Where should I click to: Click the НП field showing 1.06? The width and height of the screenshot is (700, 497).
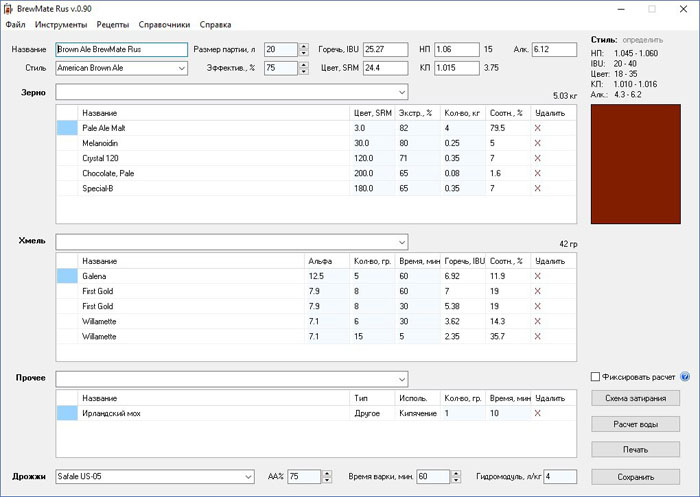click(457, 50)
